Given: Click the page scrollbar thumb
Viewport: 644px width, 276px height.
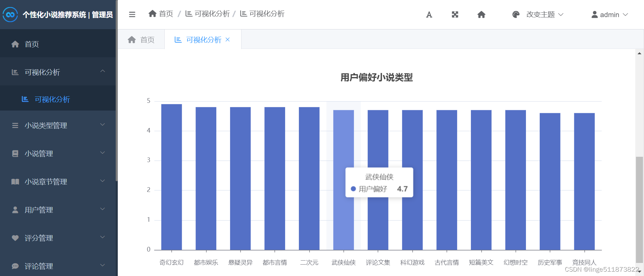Looking at the screenshot, I should coord(639,210).
